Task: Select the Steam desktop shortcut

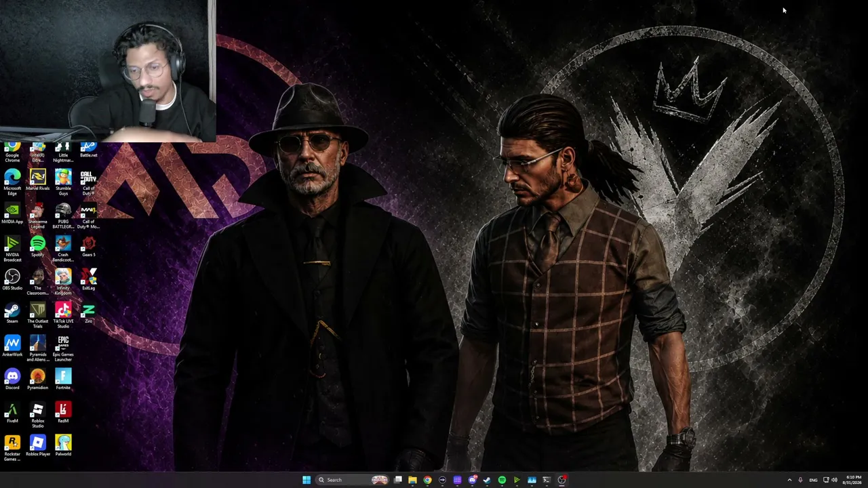Action: click(x=12, y=312)
